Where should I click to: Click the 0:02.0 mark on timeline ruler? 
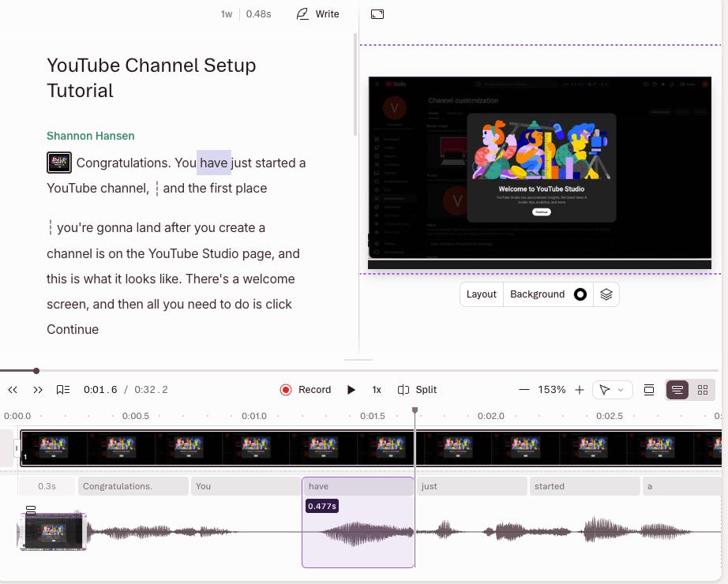[x=491, y=416]
